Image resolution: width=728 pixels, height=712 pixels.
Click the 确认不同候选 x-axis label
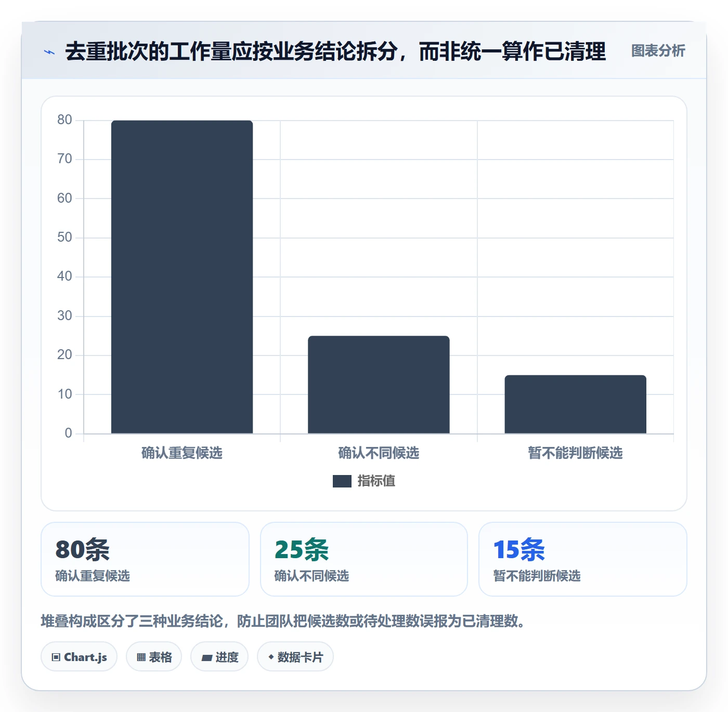click(379, 453)
